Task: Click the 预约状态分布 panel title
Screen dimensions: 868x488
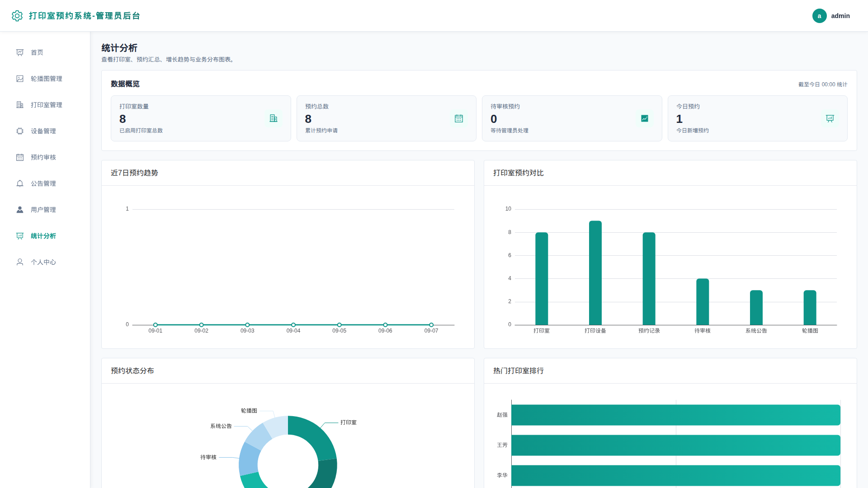Action: (x=132, y=371)
